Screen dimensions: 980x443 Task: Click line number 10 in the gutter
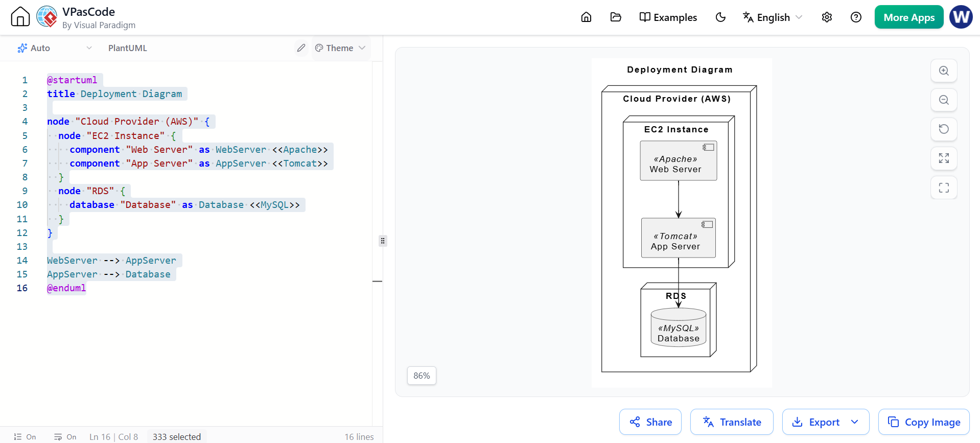22,205
